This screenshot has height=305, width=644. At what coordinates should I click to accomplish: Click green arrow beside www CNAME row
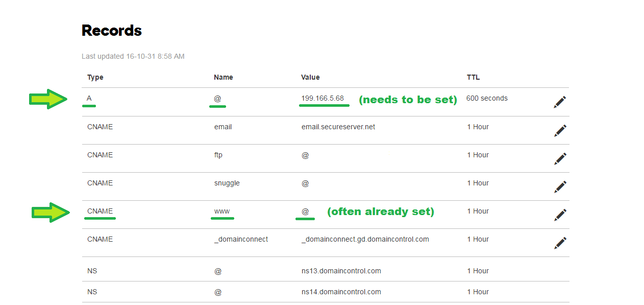pyautogui.click(x=51, y=212)
